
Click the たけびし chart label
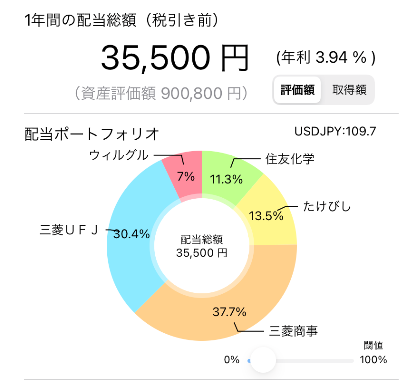click(x=327, y=206)
